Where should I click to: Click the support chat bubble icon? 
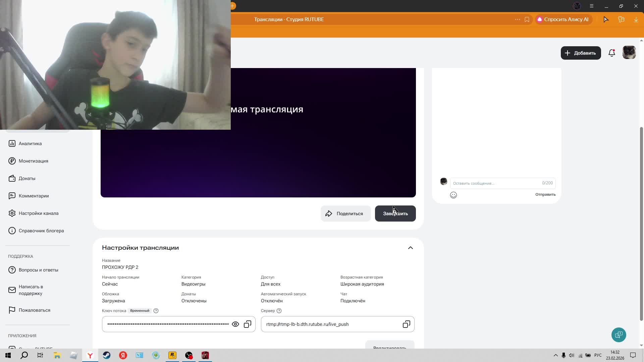tap(619, 335)
